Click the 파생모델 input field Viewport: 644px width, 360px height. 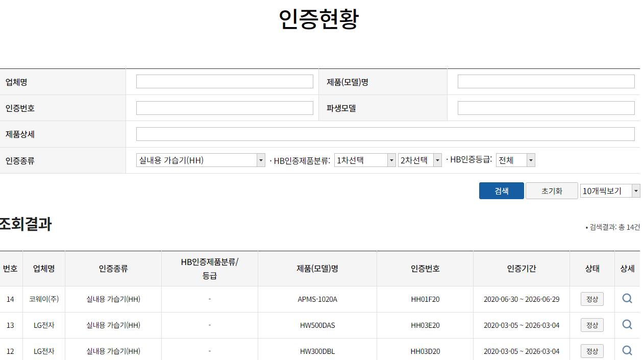546,108
